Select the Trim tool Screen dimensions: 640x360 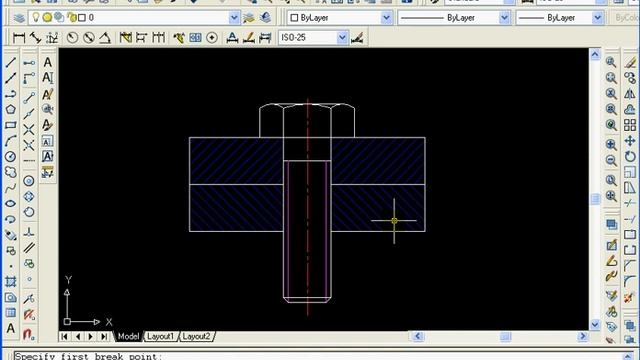point(630,203)
